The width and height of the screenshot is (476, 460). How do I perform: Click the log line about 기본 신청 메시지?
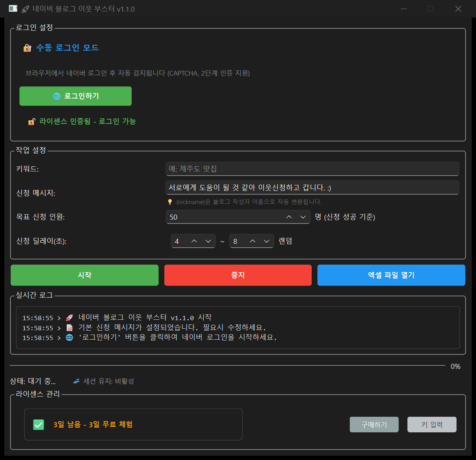(x=144, y=328)
